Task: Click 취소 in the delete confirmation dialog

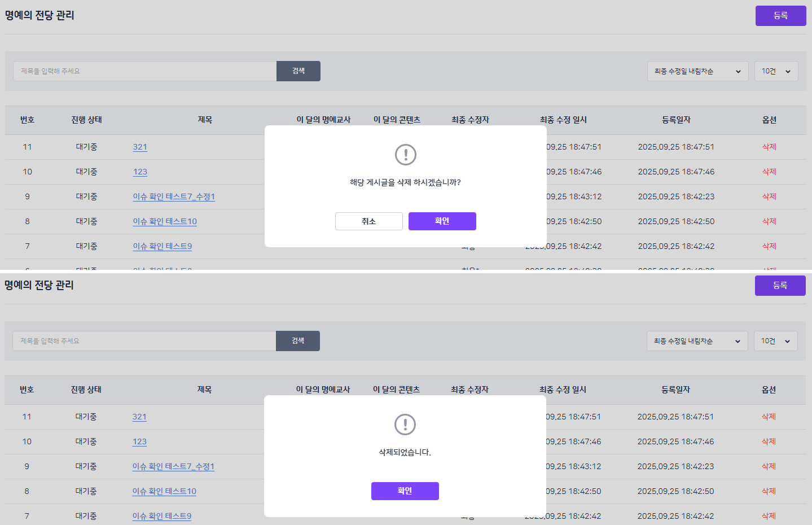Action: 368,221
